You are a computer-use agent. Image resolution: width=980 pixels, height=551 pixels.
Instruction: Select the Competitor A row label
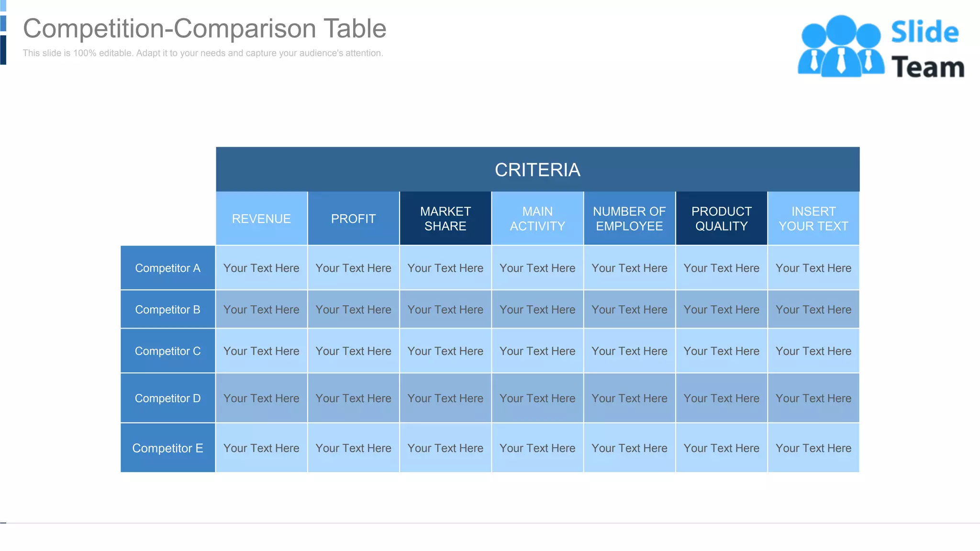[x=167, y=268]
